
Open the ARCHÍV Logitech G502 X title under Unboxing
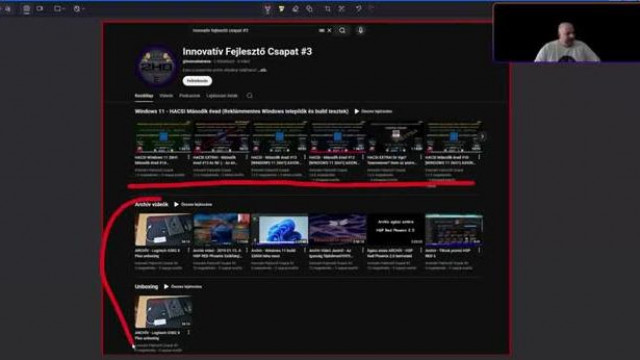[x=157, y=336]
